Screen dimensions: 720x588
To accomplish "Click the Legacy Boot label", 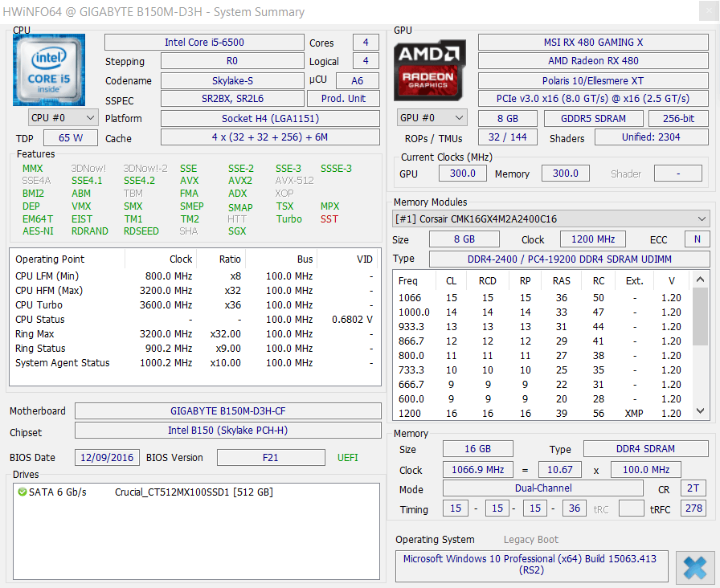I will [x=531, y=540].
